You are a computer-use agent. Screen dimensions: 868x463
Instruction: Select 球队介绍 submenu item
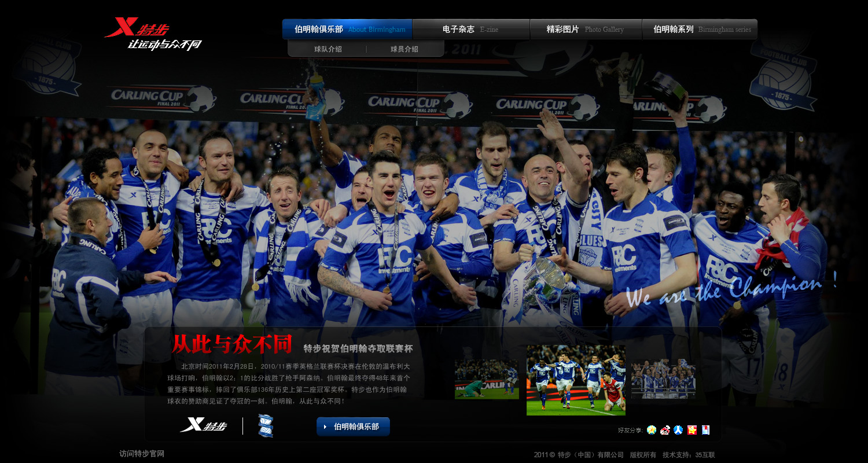point(328,49)
